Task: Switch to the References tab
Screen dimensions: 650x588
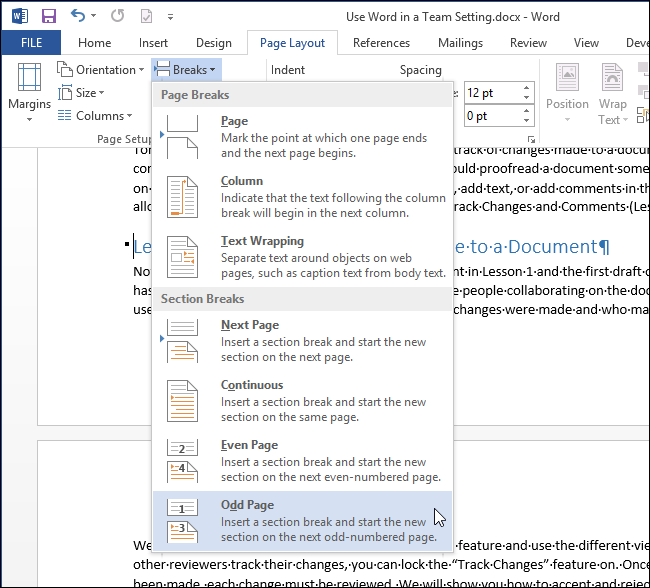Action: click(x=381, y=43)
